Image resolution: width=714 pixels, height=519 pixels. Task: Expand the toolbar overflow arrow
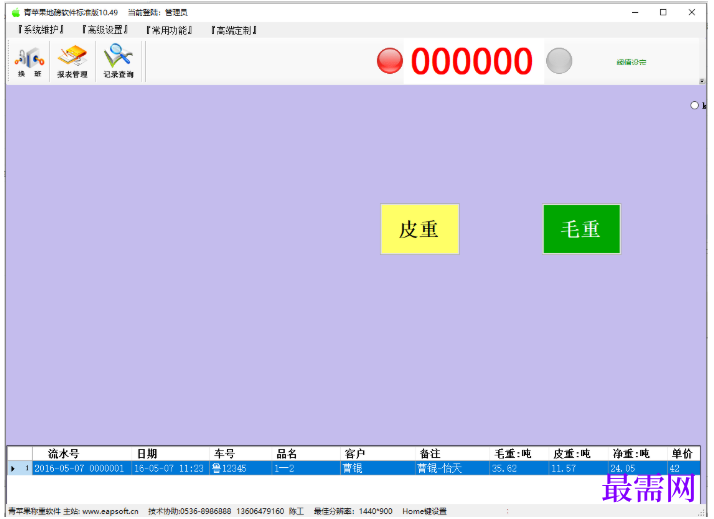tap(702, 81)
